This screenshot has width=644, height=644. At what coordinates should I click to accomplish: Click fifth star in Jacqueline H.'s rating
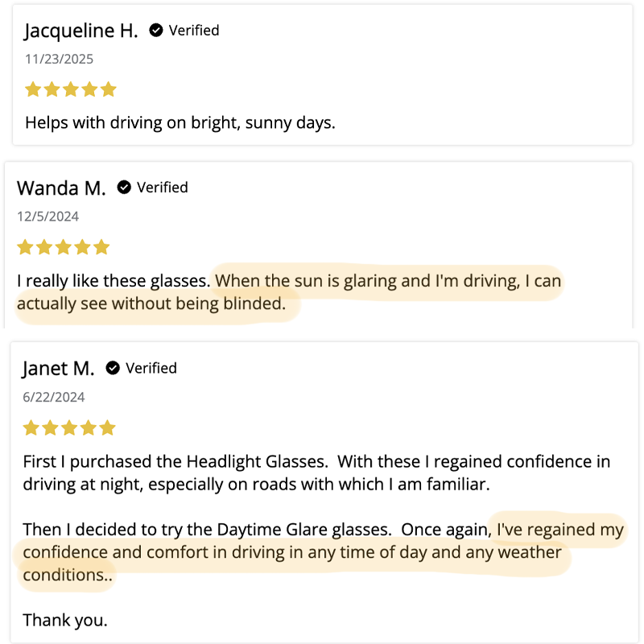tap(108, 89)
